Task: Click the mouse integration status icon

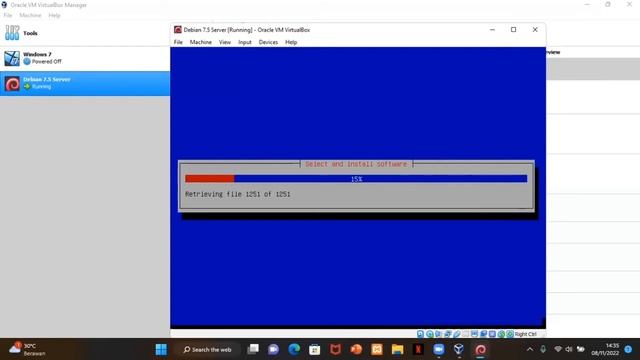Action: pyautogui.click(x=501, y=334)
